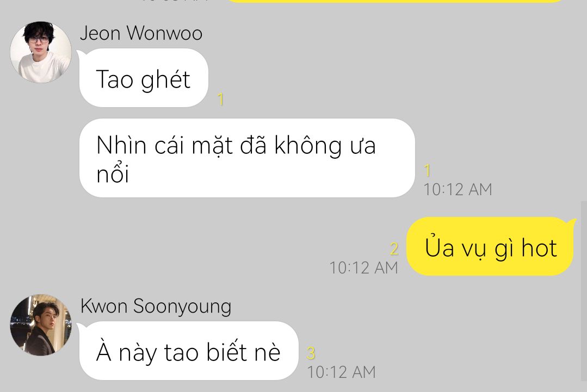Tap the Jeon Wonwoo sender name
The width and height of the screenshot is (587, 392).
pos(141,33)
